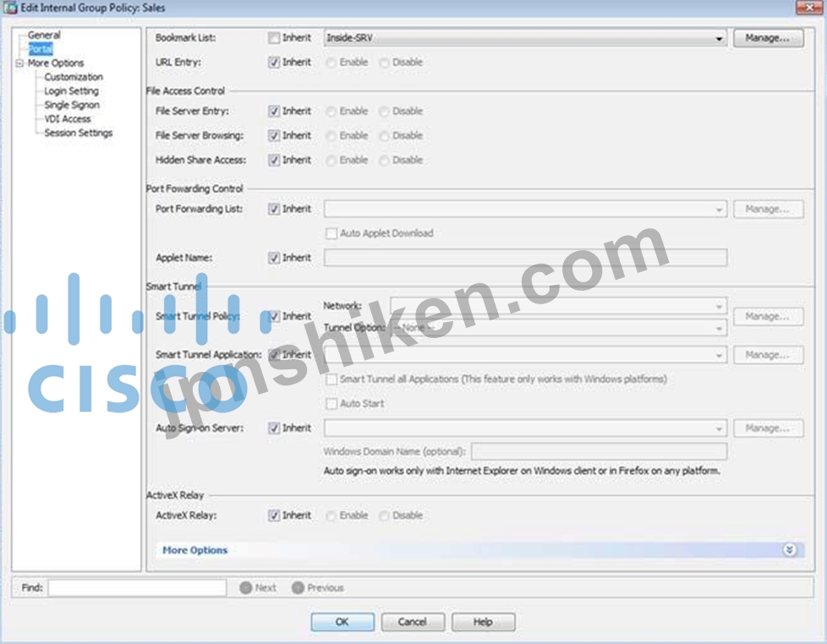Uncheck ActiveX Relay Inherit checkbox
The image size is (827, 644).
(x=274, y=516)
